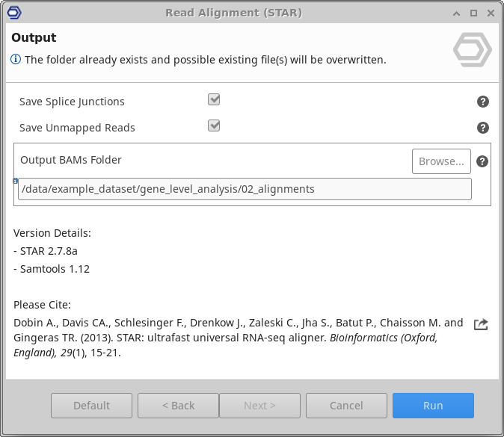Close the Read Alignment (STAR) window
Image resolution: width=504 pixels, height=437 pixels.
[x=490, y=13]
